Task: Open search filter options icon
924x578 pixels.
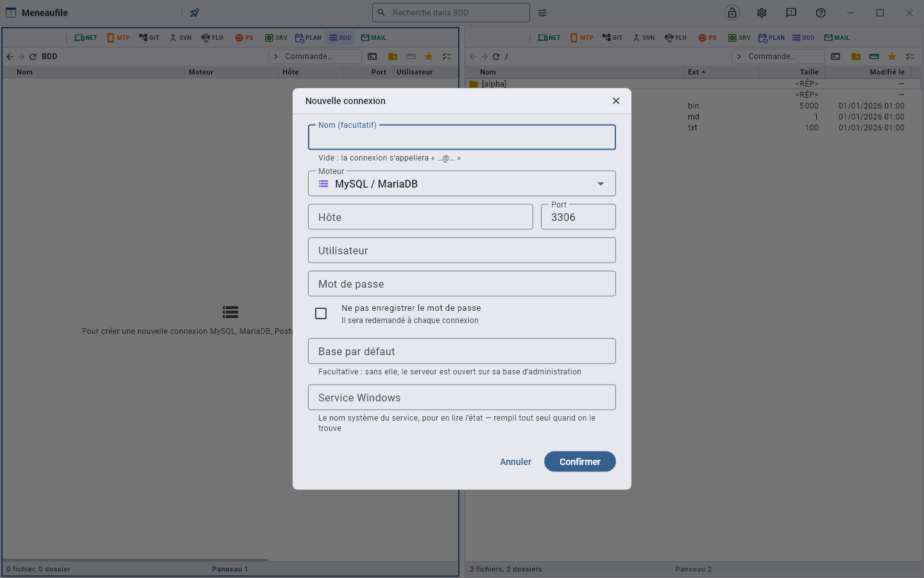Action: [x=542, y=13]
